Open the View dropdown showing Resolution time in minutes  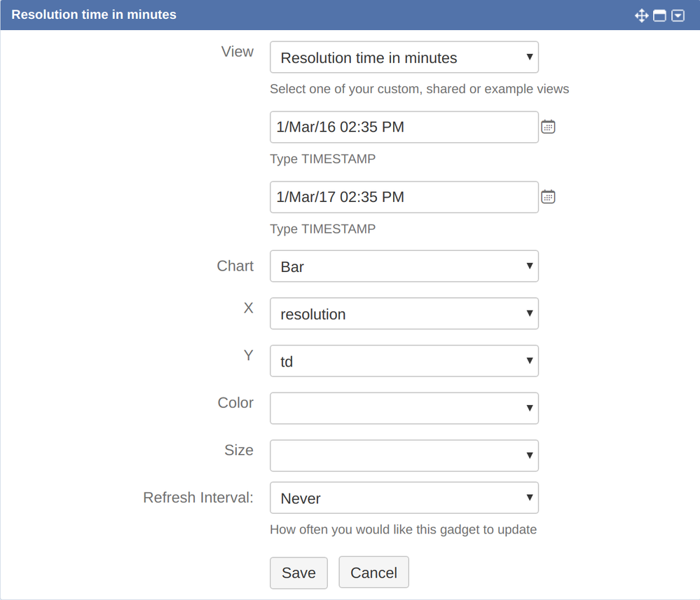coord(404,57)
